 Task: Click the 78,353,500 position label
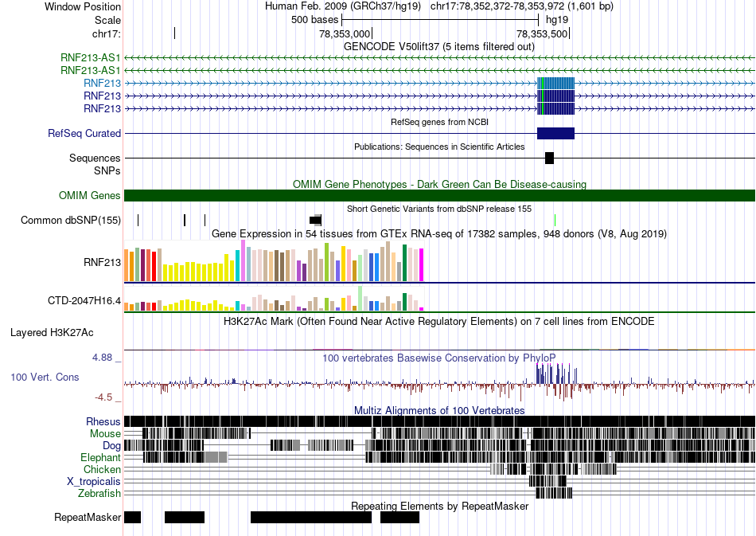pos(541,33)
